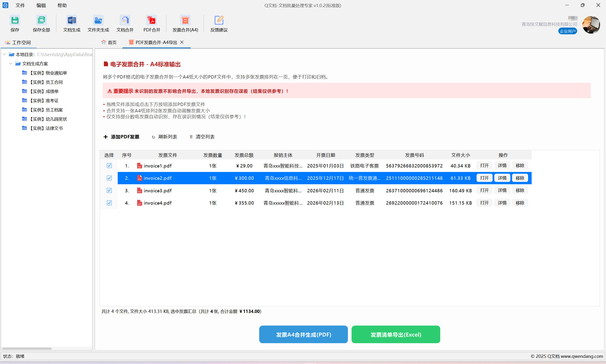The width and height of the screenshot is (606, 364).
Task: Click 添加PDF发票 to add invoices
Action: pos(121,137)
